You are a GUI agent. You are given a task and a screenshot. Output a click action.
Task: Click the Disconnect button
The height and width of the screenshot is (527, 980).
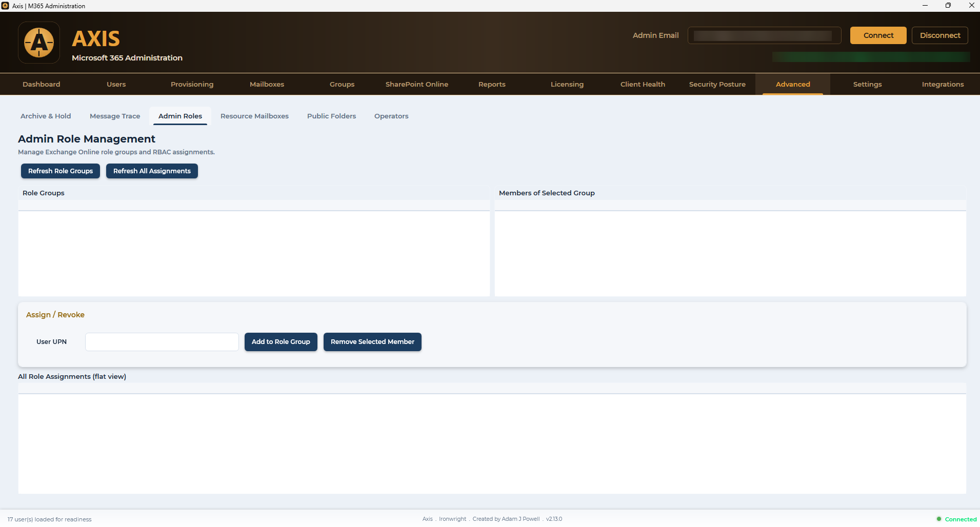[x=939, y=35]
